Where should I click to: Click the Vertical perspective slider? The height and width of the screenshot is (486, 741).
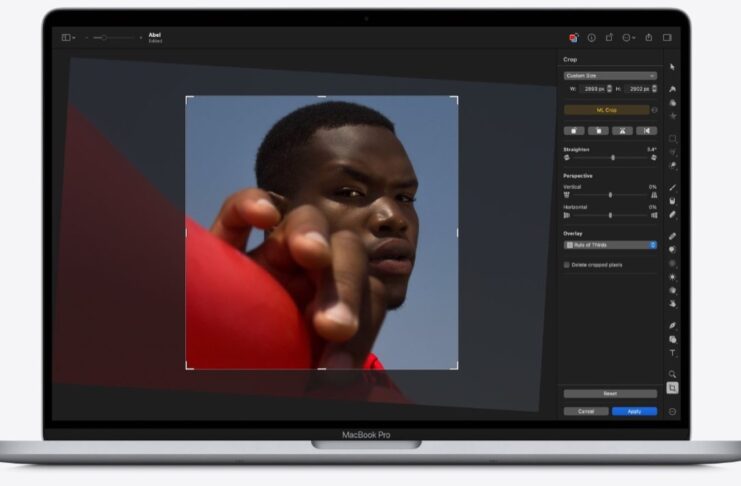[x=610, y=195]
